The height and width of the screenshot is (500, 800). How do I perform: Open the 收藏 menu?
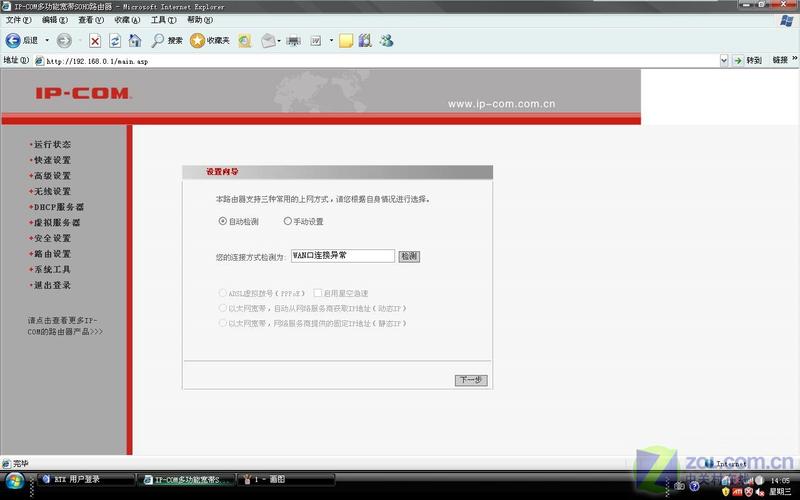[127, 20]
